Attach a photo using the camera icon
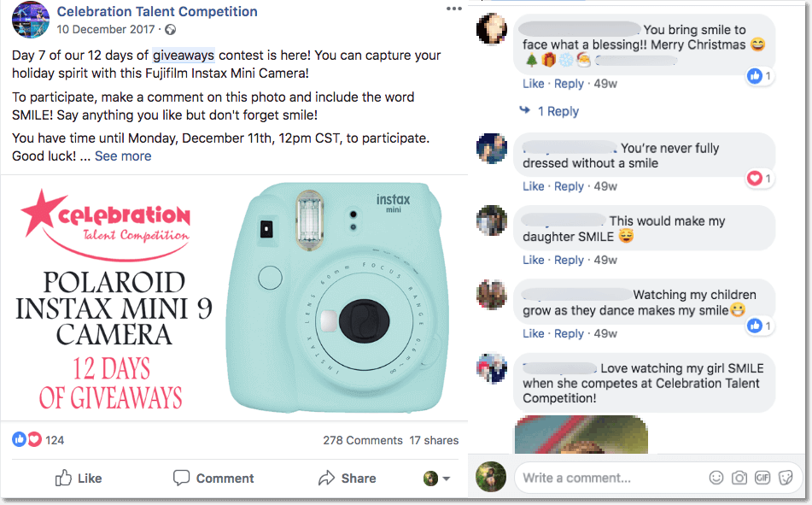The height and width of the screenshot is (505, 812). point(739,479)
